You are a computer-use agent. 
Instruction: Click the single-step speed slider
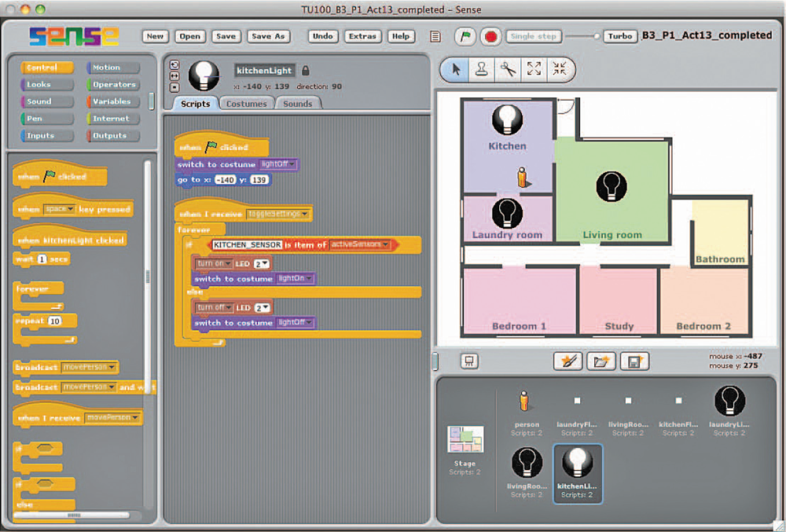pyautogui.click(x=582, y=36)
